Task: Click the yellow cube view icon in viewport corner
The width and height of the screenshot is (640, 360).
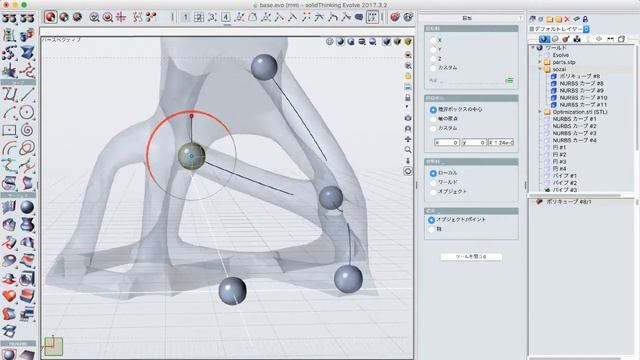Action: pos(407,42)
